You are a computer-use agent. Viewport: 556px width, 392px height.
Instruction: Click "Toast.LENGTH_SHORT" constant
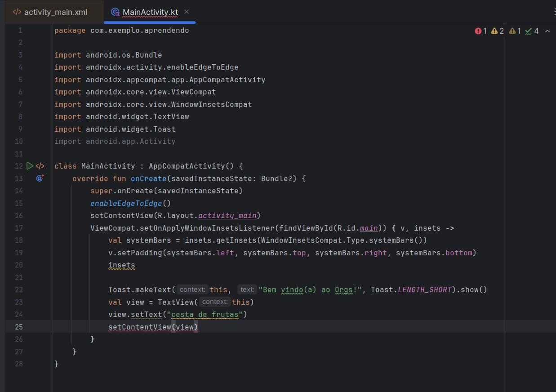point(411,290)
